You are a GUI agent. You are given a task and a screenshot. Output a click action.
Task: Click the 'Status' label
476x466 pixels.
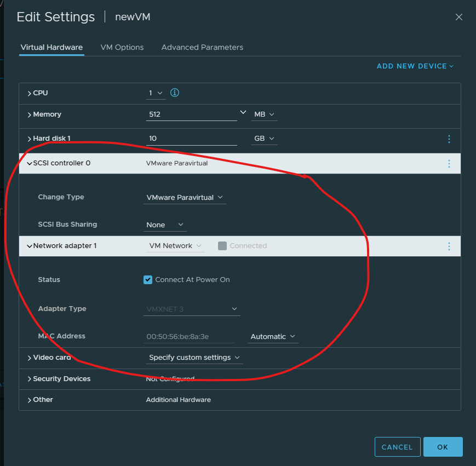(x=49, y=280)
